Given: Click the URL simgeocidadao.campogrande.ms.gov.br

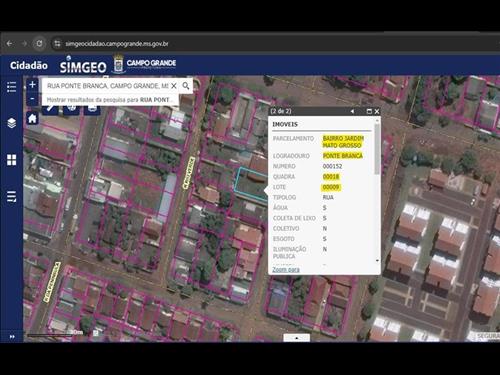Looking at the screenshot, I should pos(117,44).
